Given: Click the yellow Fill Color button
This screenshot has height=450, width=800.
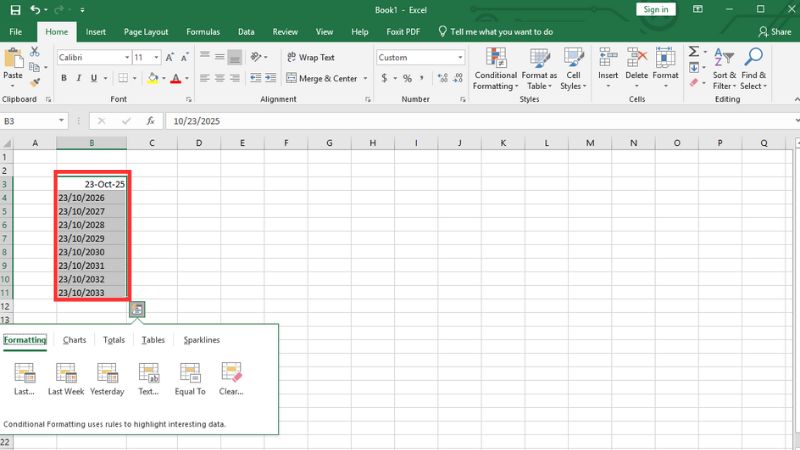Looking at the screenshot, I should tap(153, 78).
